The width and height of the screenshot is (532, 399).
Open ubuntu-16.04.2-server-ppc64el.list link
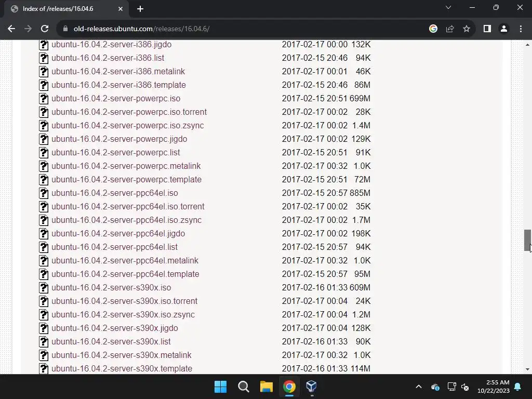click(x=114, y=247)
